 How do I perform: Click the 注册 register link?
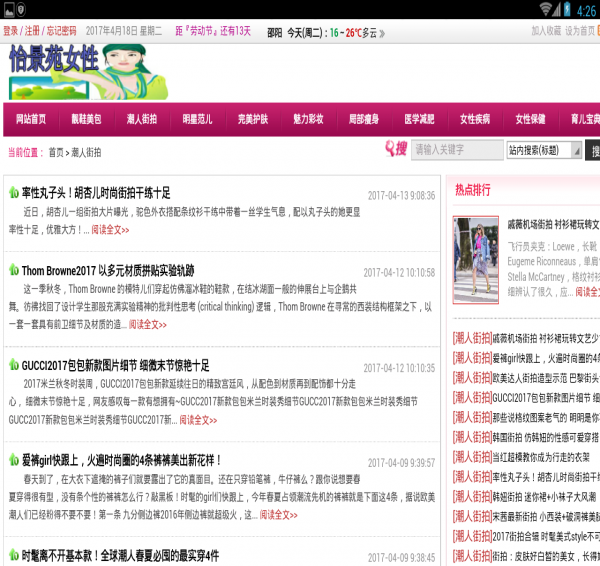pos(32,31)
